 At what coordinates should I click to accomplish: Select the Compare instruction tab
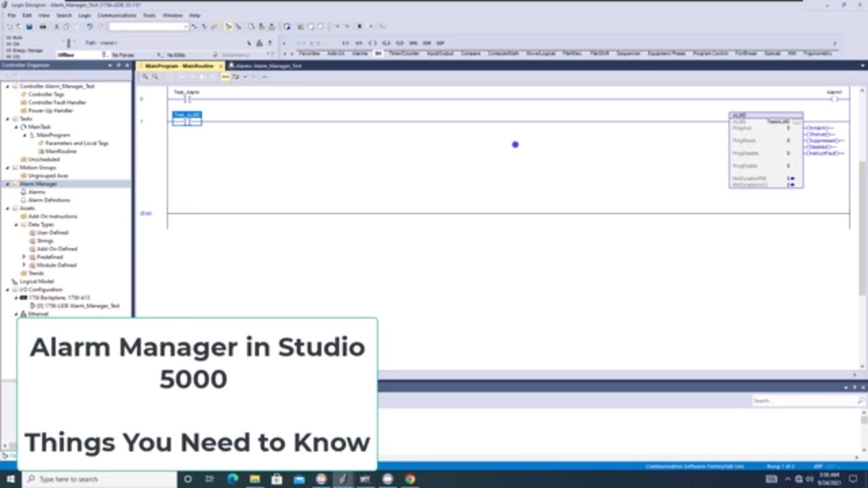471,54
